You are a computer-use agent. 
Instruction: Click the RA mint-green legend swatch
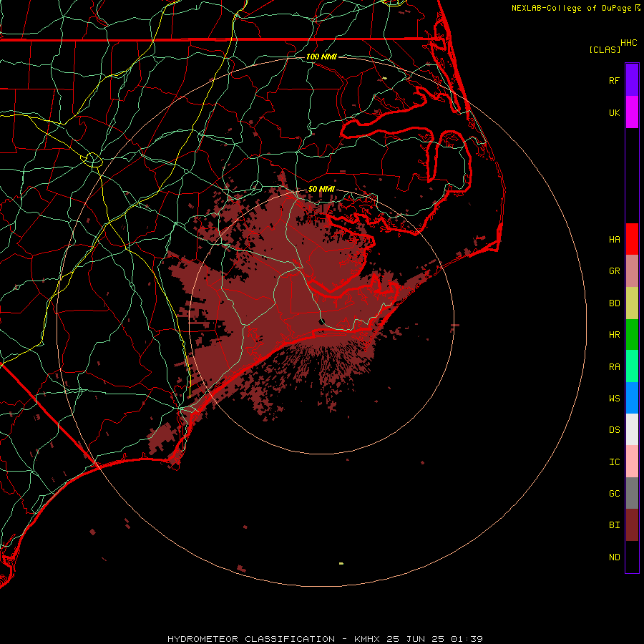coord(632,366)
